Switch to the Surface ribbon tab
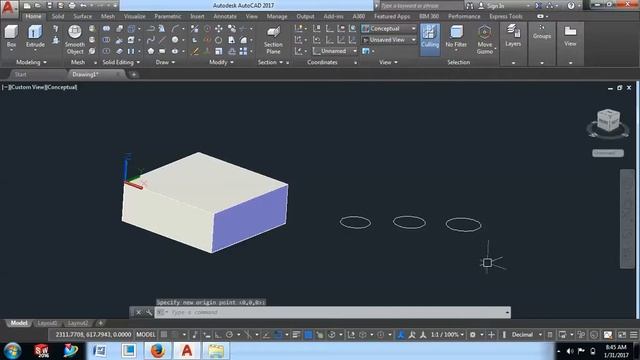This screenshot has width=640, height=360. tap(82, 16)
